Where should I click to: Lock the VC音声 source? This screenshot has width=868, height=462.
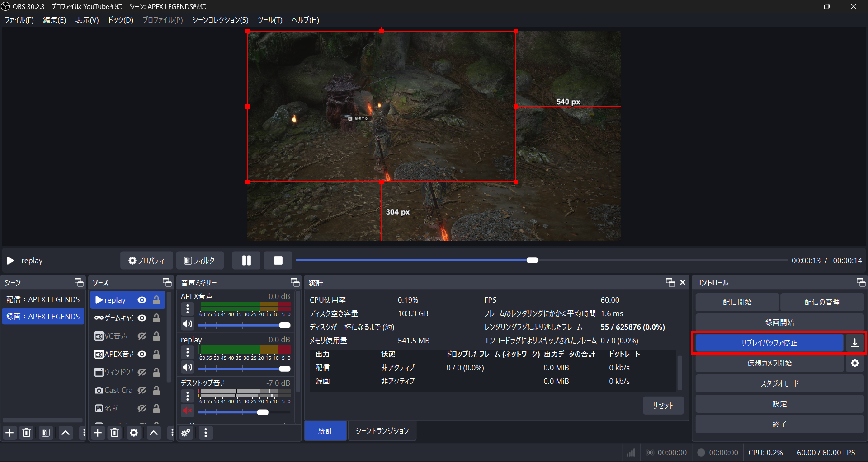(x=156, y=336)
